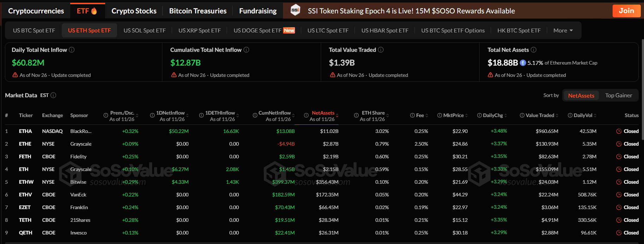Click the Market Data EST info icon

tap(53, 95)
